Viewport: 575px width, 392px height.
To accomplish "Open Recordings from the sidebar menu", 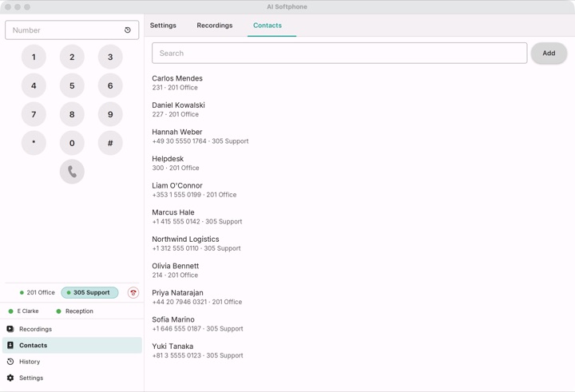I will 72,329.
